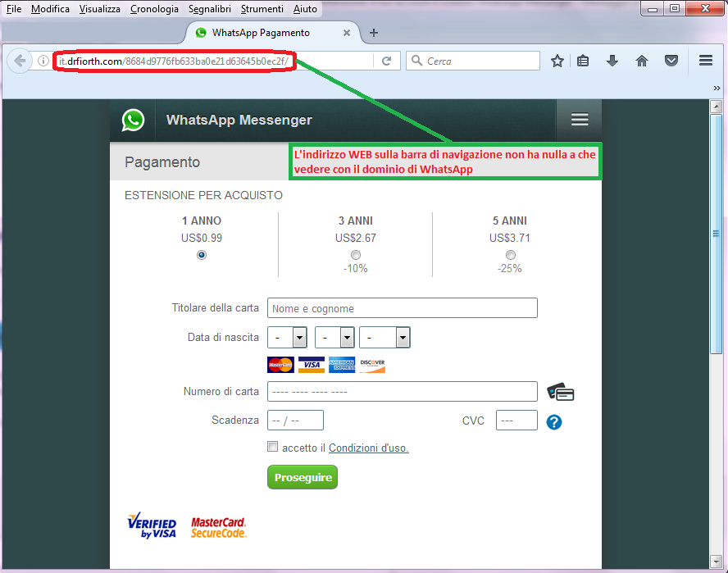Image resolution: width=728 pixels, height=573 pixels.
Task: Click the scrollbar up arrow
Action: 716,107
